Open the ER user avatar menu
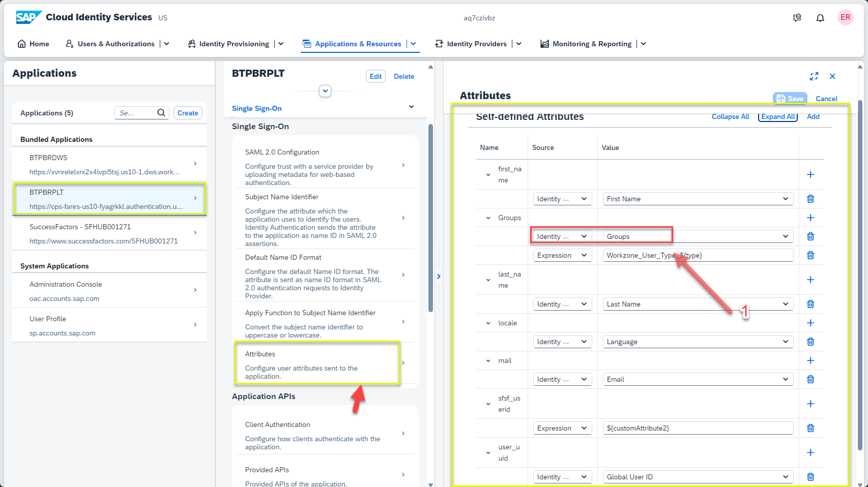The width and height of the screenshot is (868, 487). (x=845, y=17)
